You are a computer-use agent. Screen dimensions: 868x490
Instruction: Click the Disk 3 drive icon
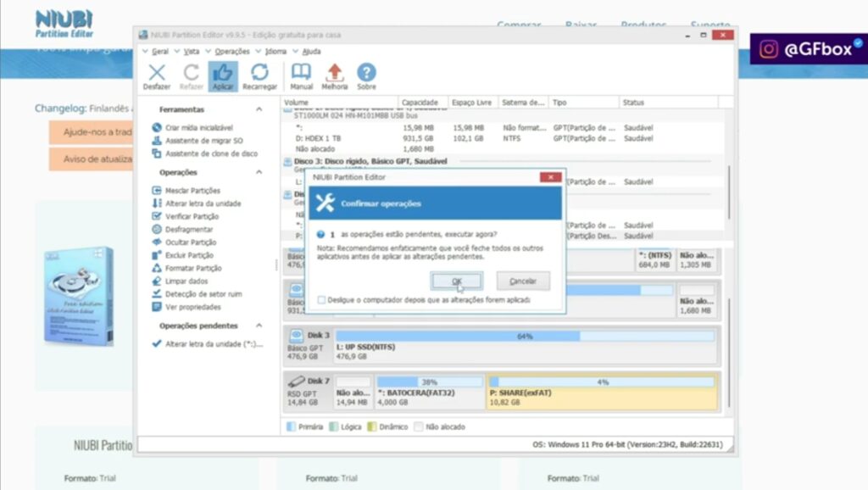tap(296, 336)
